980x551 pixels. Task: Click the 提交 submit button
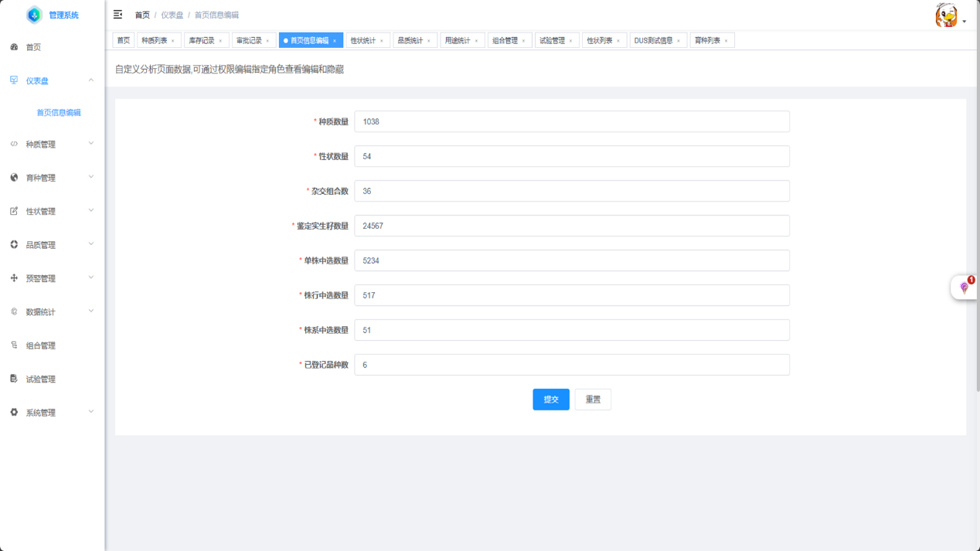550,400
